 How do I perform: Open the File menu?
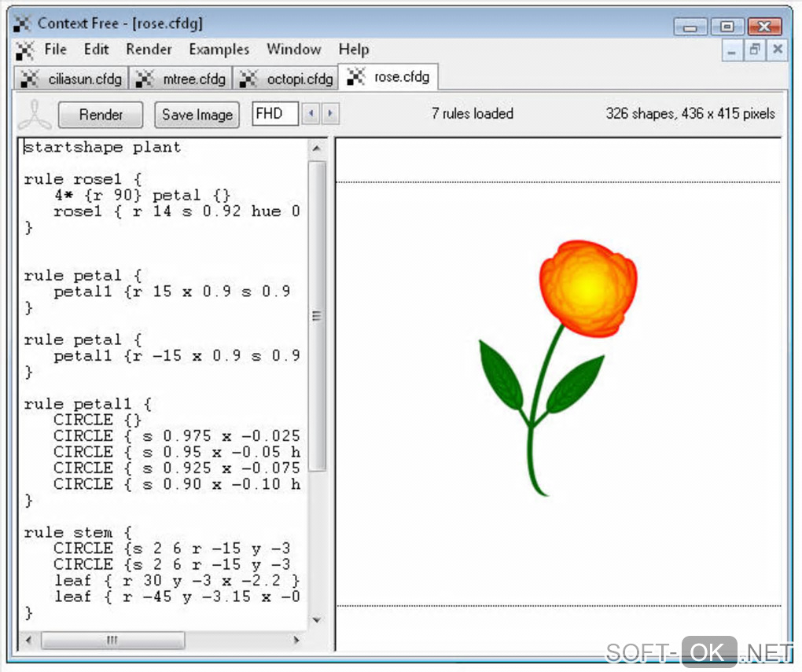[x=55, y=49]
